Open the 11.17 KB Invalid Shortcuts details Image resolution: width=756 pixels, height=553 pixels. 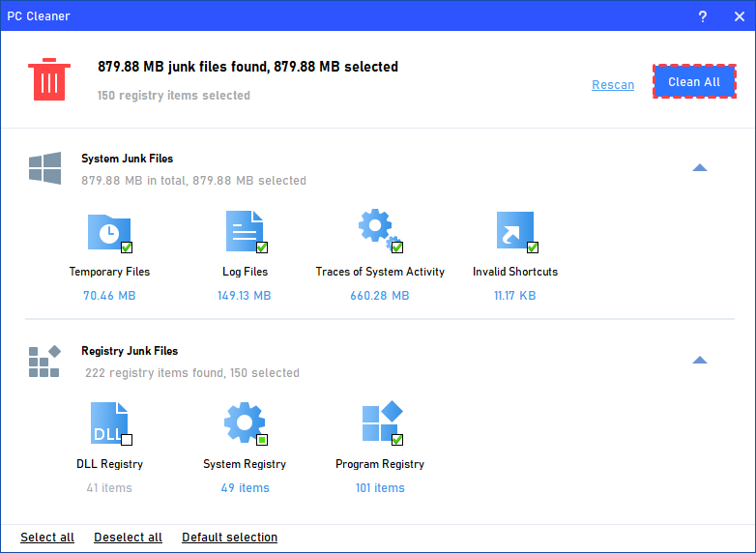515,295
